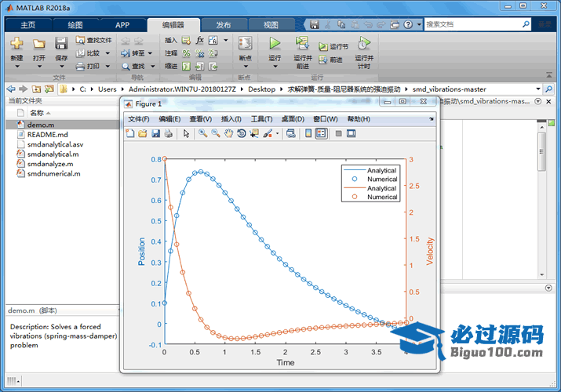
Task: Click the Save (保存) icon in ribbon
Action: (x=61, y=44)
